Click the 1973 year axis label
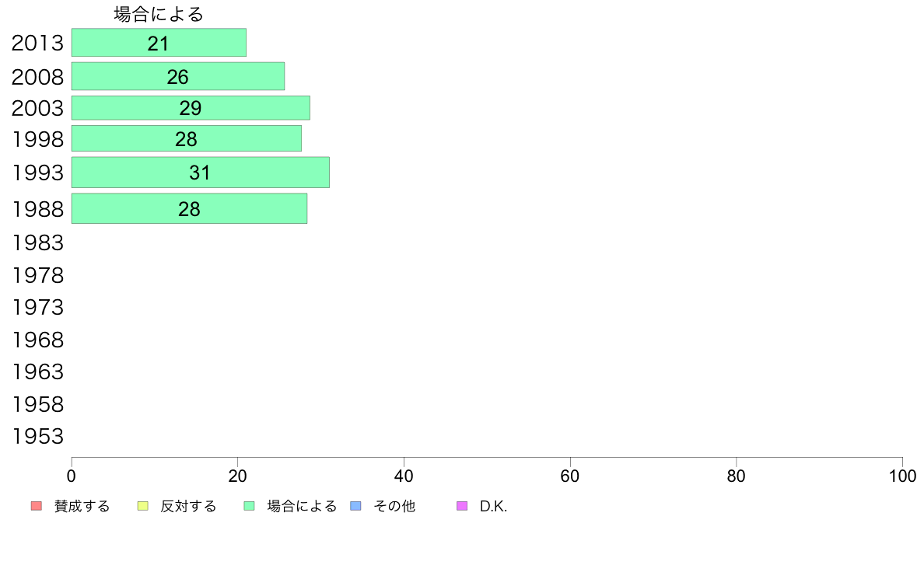The width and height of the screenshot is (924, 572). pos(37,308)
